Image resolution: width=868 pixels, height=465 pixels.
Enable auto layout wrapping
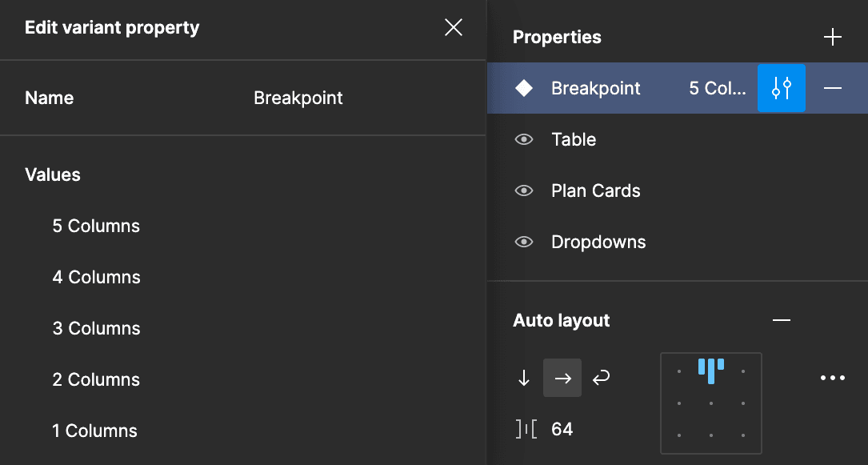[601, 377]
